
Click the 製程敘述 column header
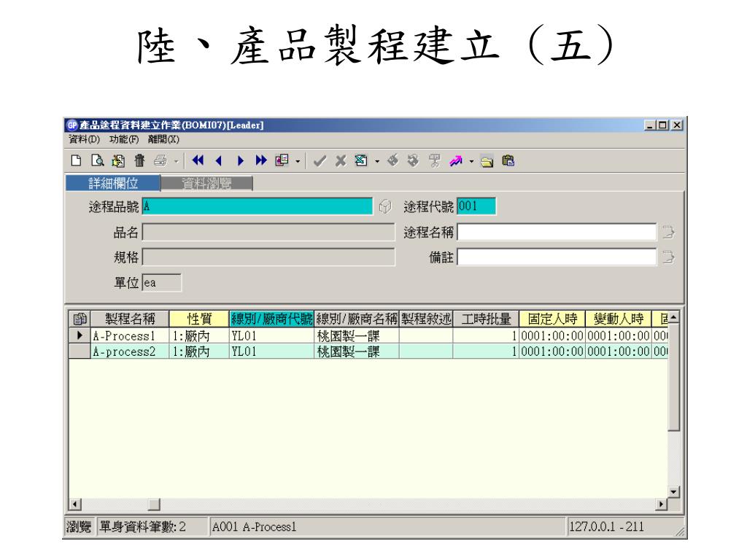tap(426, 319)
